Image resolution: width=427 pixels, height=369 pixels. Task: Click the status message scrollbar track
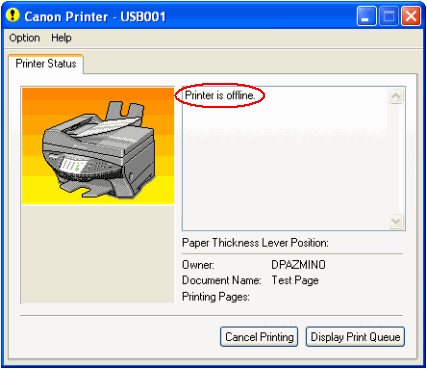(396, 159)
